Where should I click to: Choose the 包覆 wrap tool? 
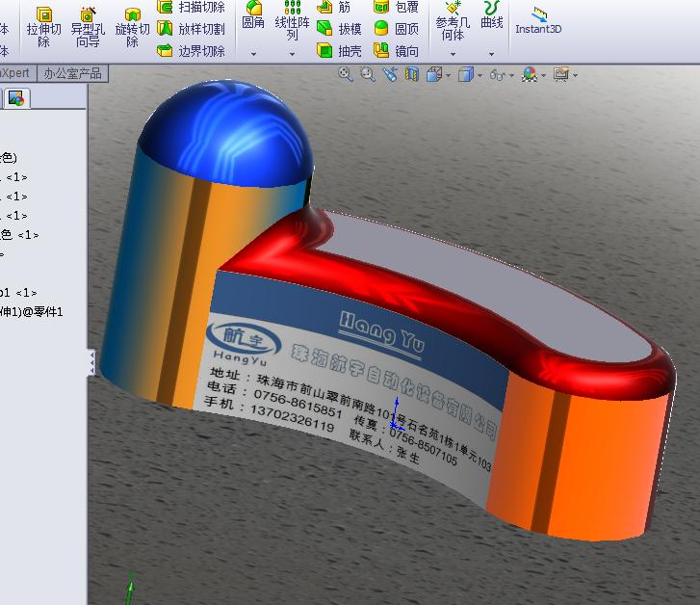[396, 7]
